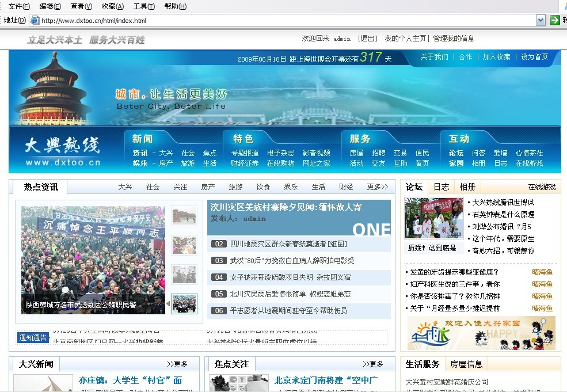Viewport: 567px width, 392px height.
Task: Open forum post 大兴热线腾讯世博风
Action: [503, 203]
